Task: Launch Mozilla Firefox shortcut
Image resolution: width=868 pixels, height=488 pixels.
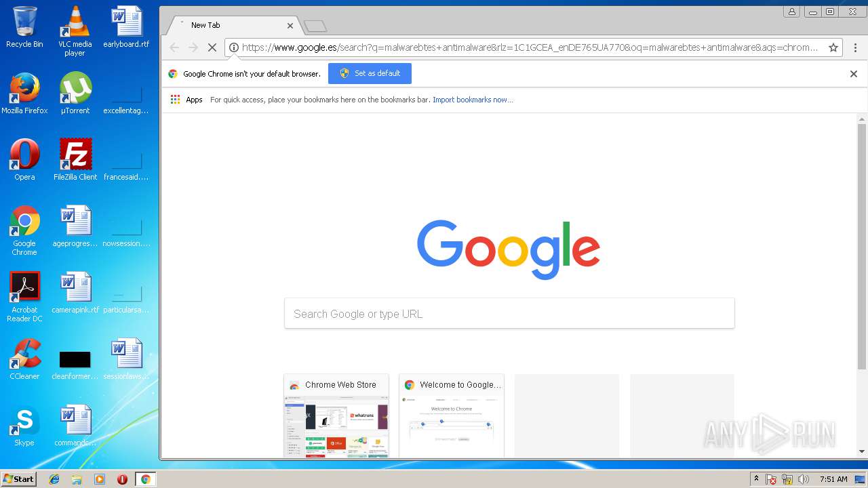Action: tap(24, 94)
